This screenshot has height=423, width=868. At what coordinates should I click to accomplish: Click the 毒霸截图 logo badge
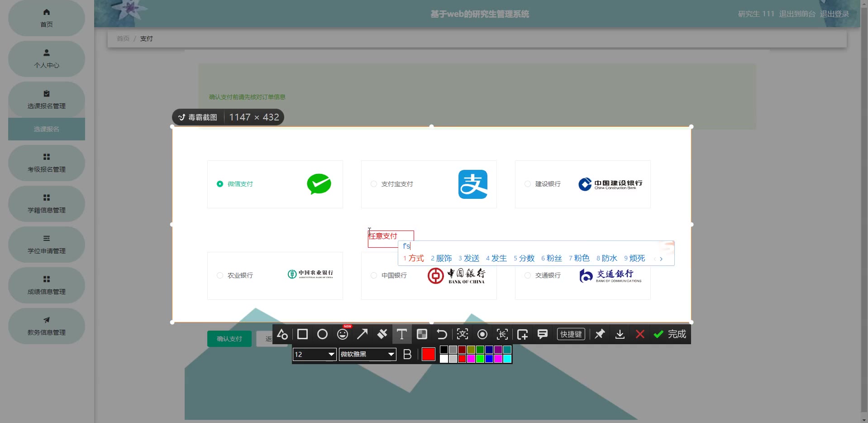pos(198,117)
